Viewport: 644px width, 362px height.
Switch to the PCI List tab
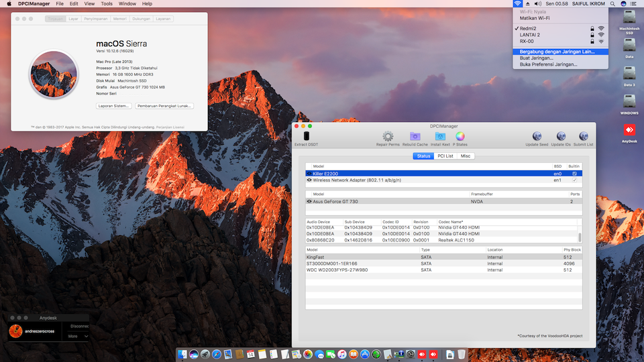click(445, 156)
